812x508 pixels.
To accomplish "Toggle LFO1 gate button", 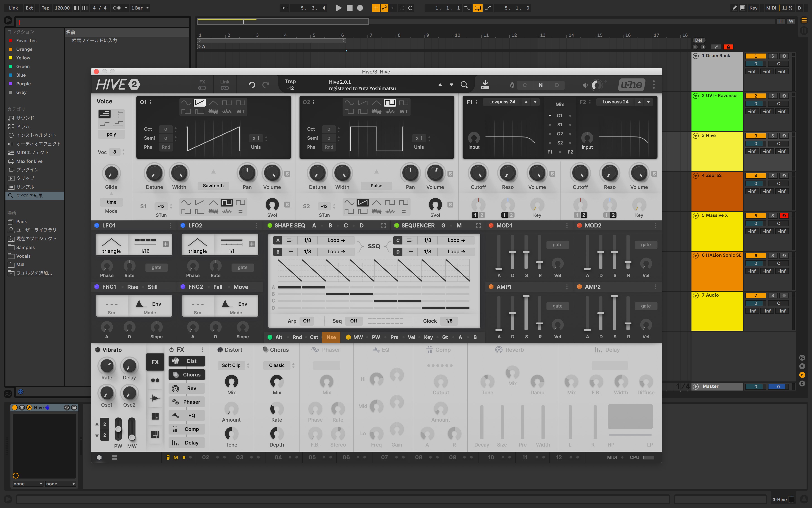I will [x=156, y=267].
